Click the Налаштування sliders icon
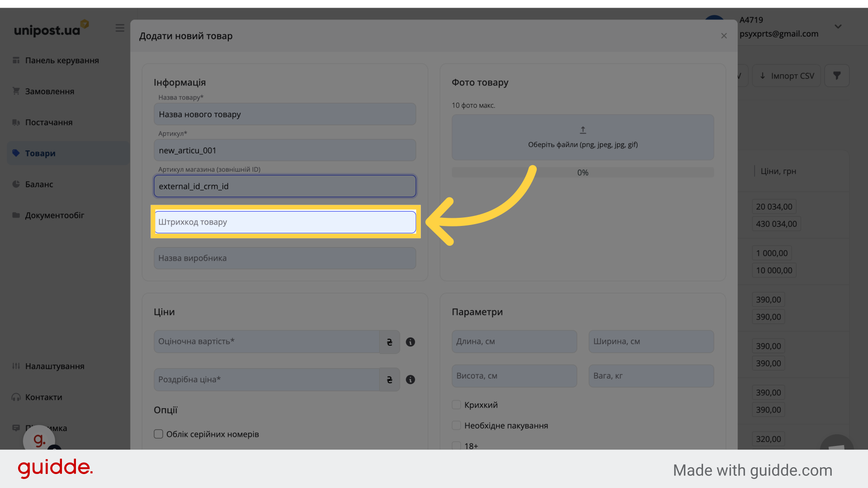This screenshot has height=488, width=868. click(16, 366)
